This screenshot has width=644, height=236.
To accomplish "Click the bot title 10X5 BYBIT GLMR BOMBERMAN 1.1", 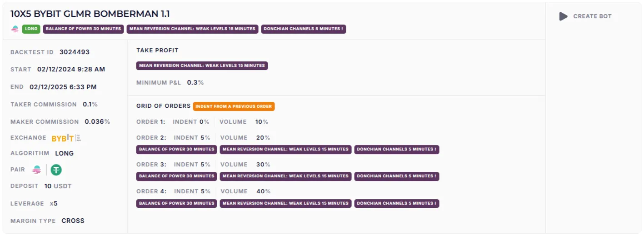I will tap(90, 14).
